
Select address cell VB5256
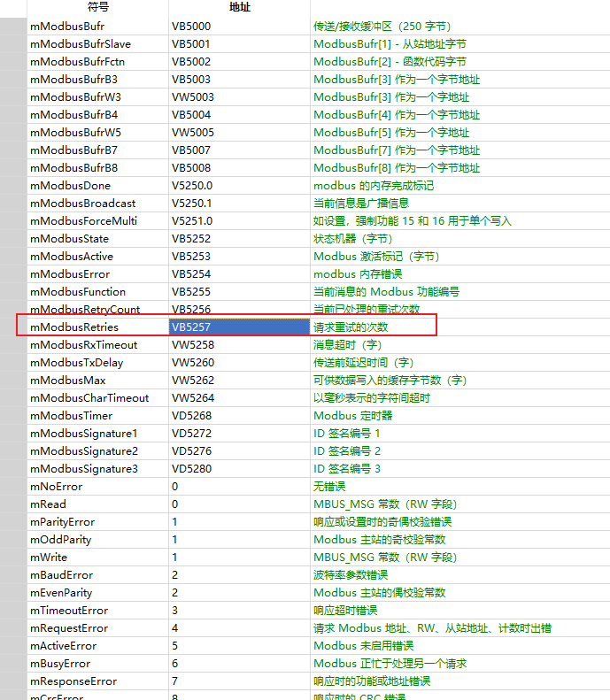click(239, 310)
